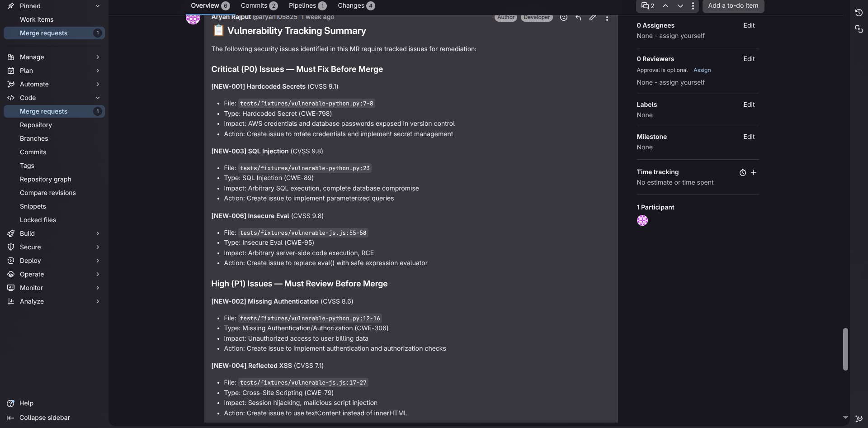Switch to the Commits tab

259,6
